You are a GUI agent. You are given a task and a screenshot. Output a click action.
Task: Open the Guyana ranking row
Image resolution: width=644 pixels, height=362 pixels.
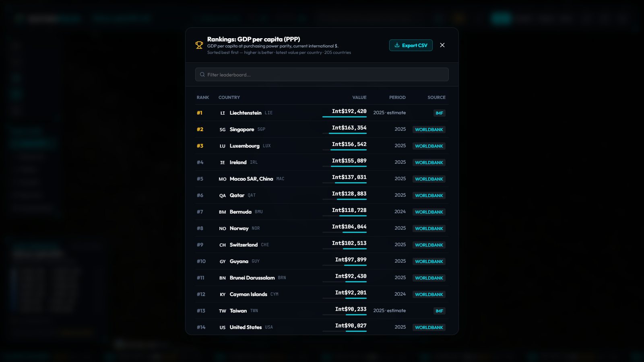click(x=322, y=261)
